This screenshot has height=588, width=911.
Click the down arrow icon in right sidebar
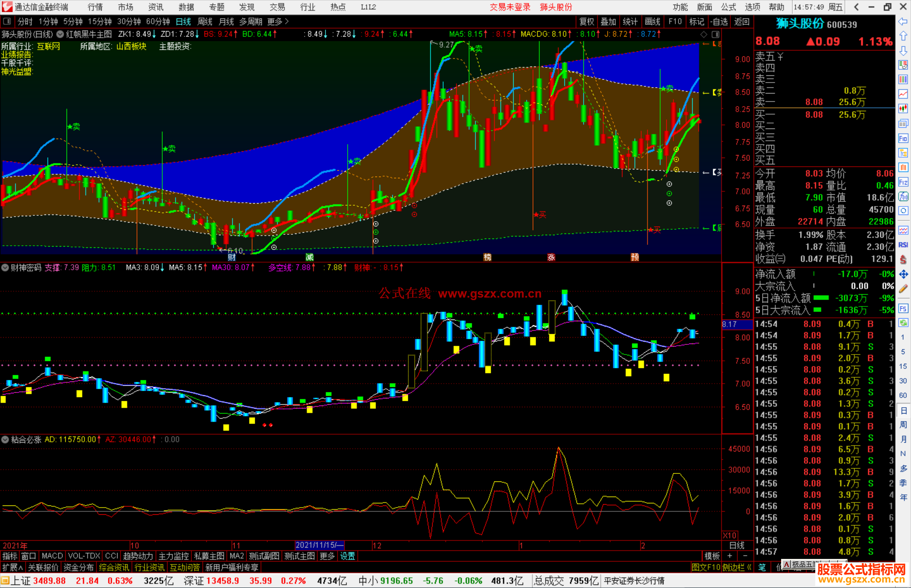click(x=903, y=51)
